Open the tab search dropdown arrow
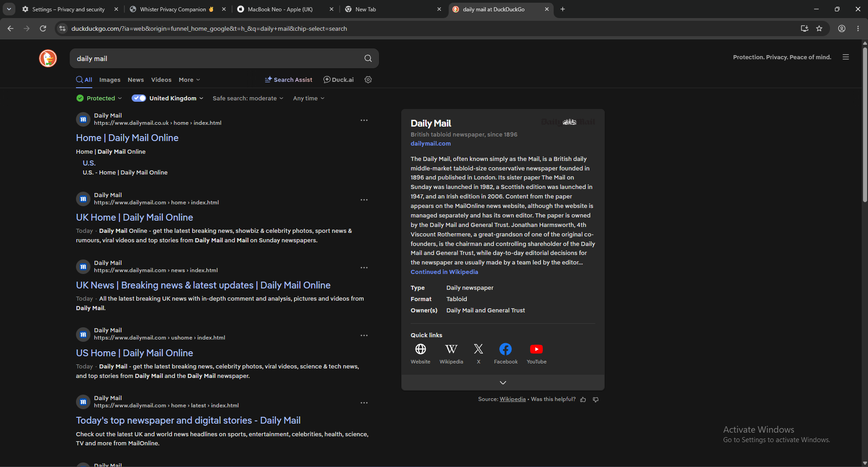 (x=9, y=9)
